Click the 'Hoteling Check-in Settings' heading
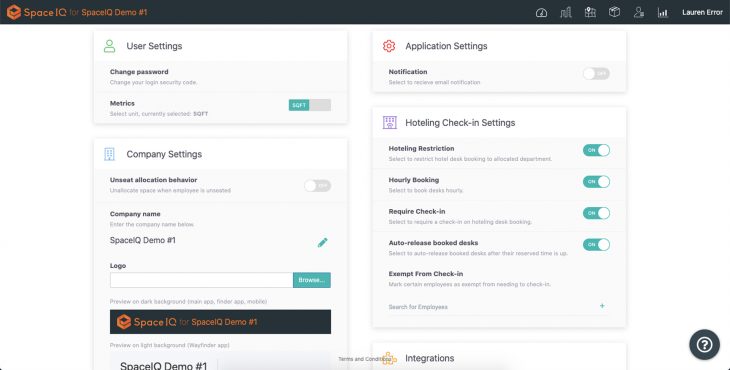This screenshot has width=730, height=370. point(460,123)
